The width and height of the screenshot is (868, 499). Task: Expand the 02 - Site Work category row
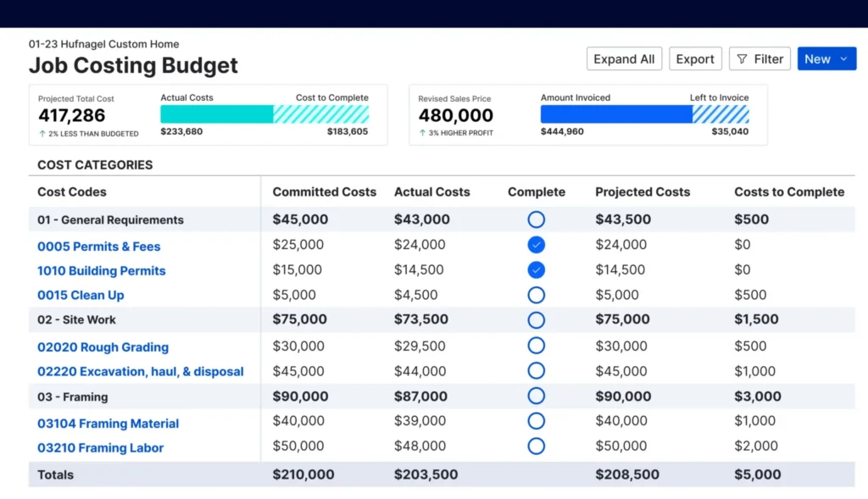76,320
